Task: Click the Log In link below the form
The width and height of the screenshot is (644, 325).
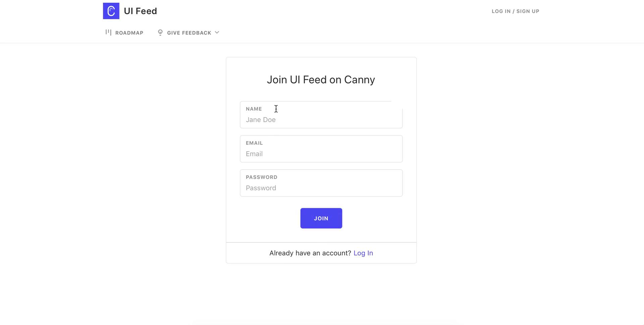Action: coord(363,253)
